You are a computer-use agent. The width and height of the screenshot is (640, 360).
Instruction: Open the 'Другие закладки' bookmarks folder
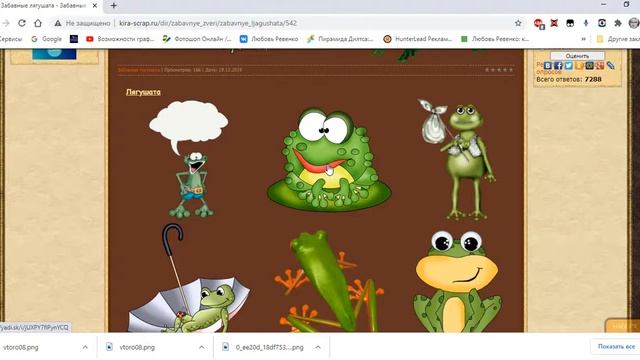click(x=618, y=39)
